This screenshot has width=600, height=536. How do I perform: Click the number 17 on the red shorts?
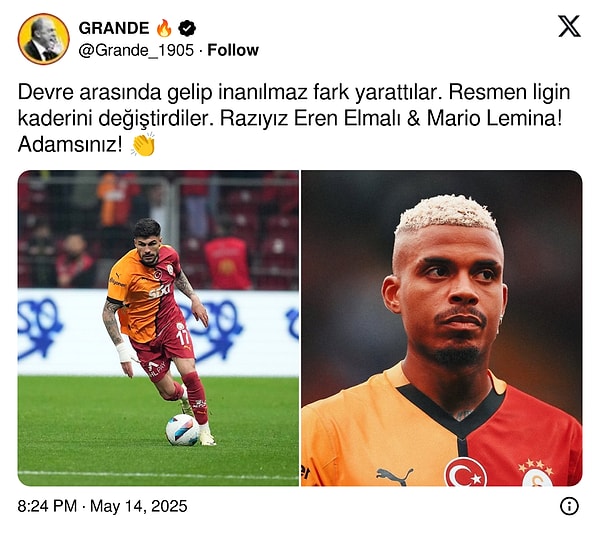(x=183, y=336)
